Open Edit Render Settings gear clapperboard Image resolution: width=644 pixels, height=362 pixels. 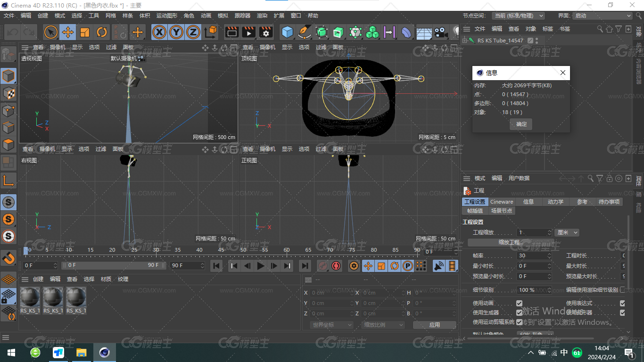coord(266,32)
